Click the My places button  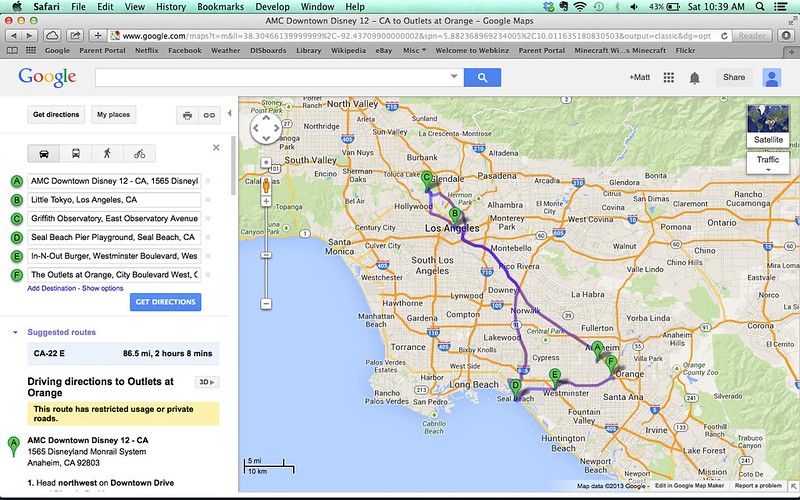tap(114, 115)
